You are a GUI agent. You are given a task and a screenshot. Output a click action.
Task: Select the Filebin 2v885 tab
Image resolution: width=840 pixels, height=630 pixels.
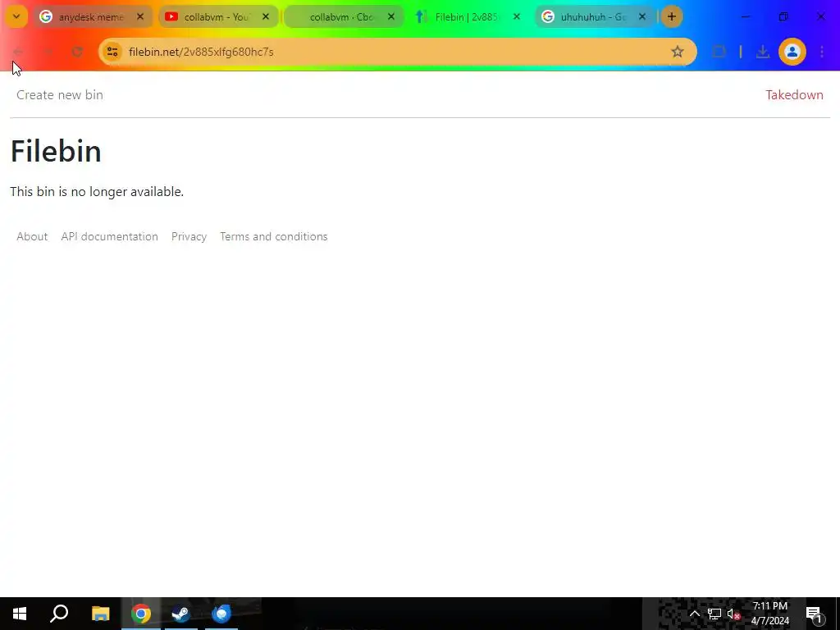pyautogui.click(x=467, y=16)
